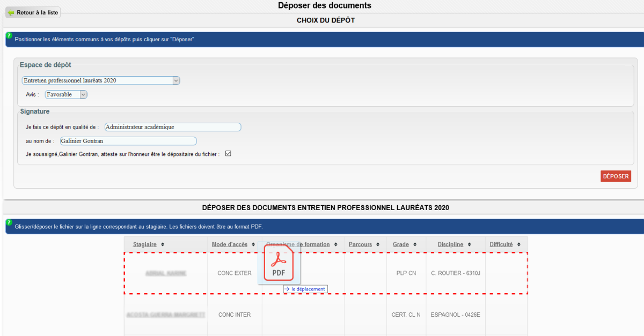Sort table by the Stagiaire column arrow
Viewport: 644px width, 336px height.
[x=163, y=245]
